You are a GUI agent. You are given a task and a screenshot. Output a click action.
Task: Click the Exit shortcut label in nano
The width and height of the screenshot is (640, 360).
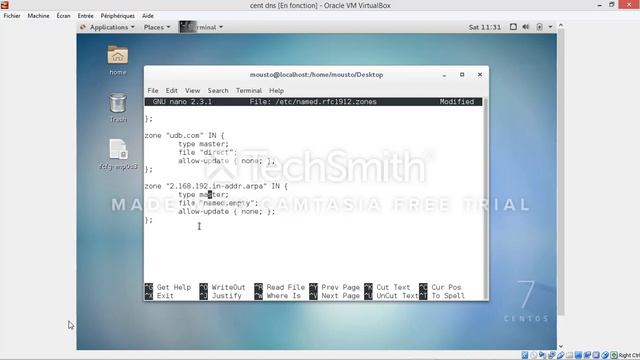pos(165,296)
